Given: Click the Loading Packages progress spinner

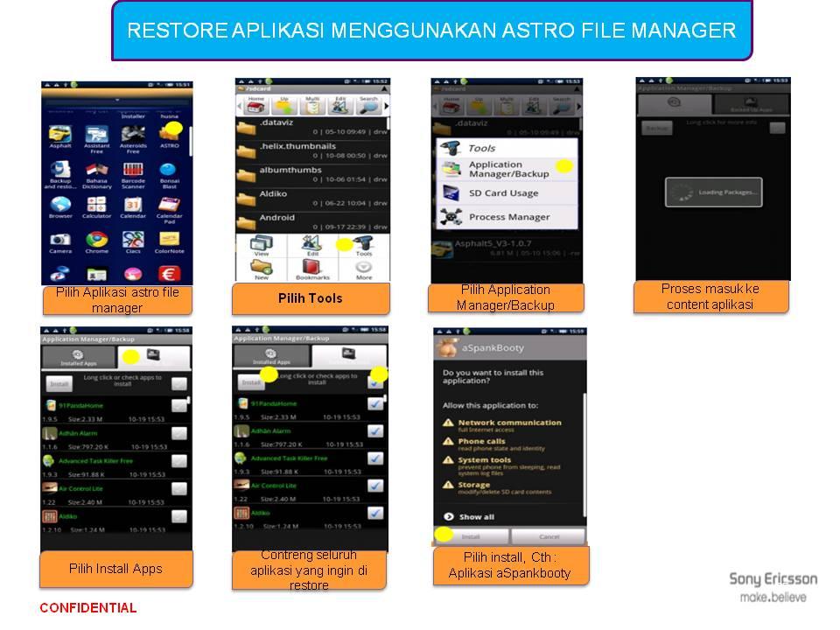Looking at the screenshot, I should pos(682,192).
